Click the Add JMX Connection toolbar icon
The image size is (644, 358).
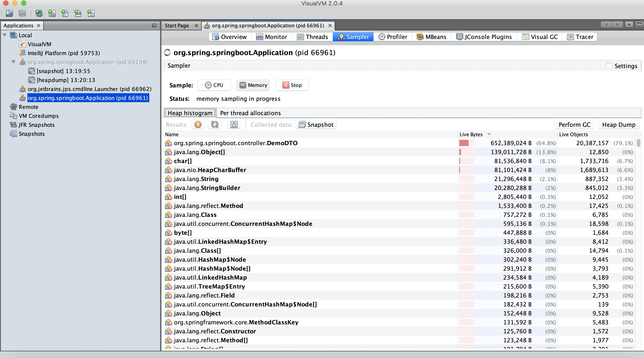coord(52,13)
